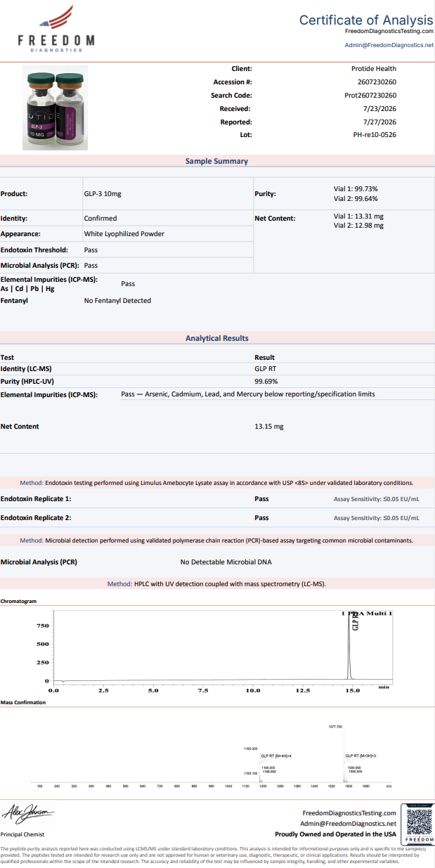This screenshot has width=435, height=868.
Task: Click average net content 13.15 mg
Action: tap(269, 427)
